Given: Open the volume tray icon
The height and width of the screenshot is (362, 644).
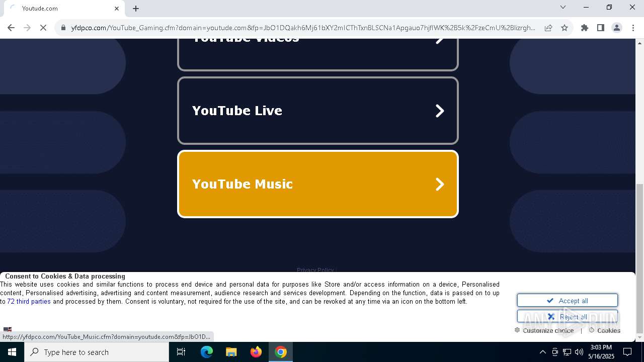Looking at the screenshot, I should (x=579, y=352).
